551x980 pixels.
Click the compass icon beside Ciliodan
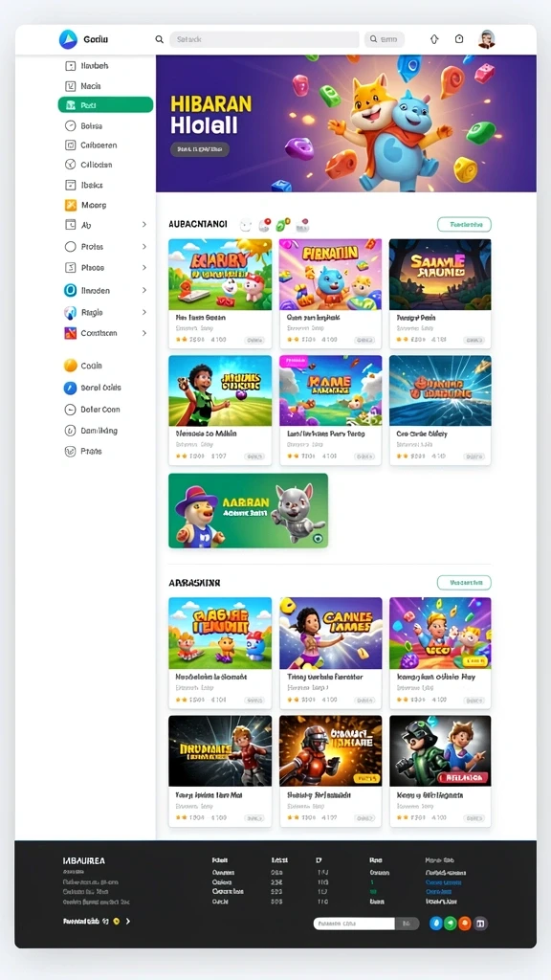click(x=70, y=165)
